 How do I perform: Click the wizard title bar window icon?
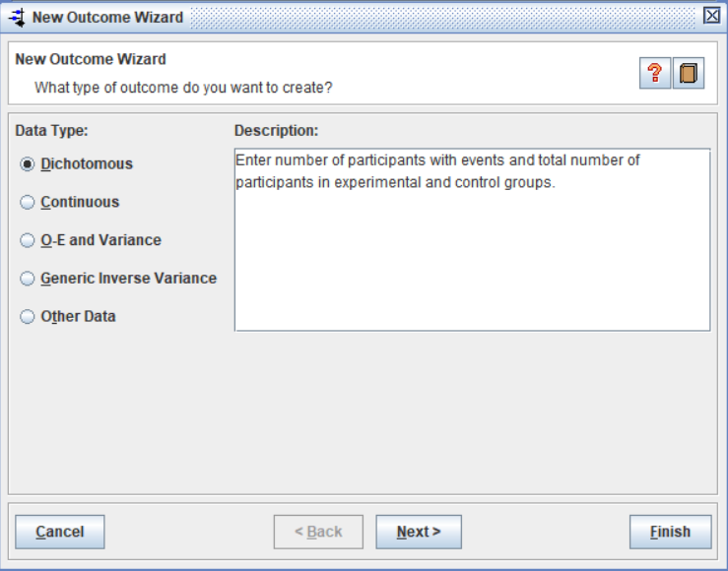pyautogui.click(x=16, y=17)
